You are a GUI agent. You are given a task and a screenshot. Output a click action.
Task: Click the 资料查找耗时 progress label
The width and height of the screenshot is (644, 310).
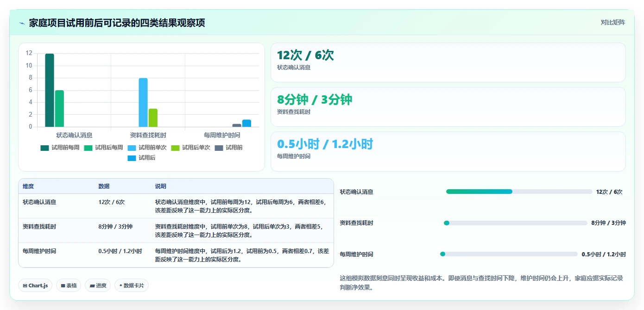pos(357,223)
